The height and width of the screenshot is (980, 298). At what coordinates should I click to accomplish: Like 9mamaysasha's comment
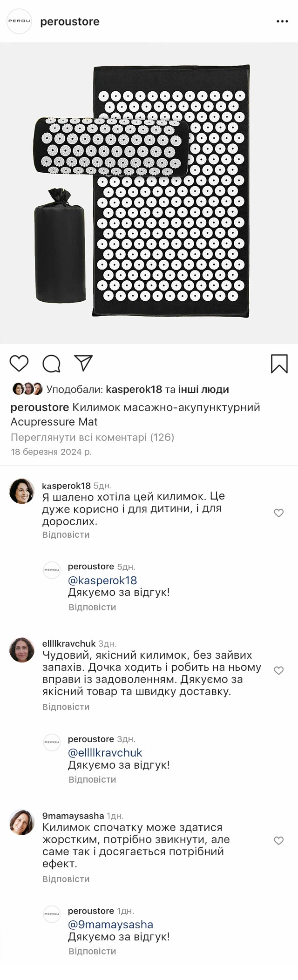pos(278,841)
